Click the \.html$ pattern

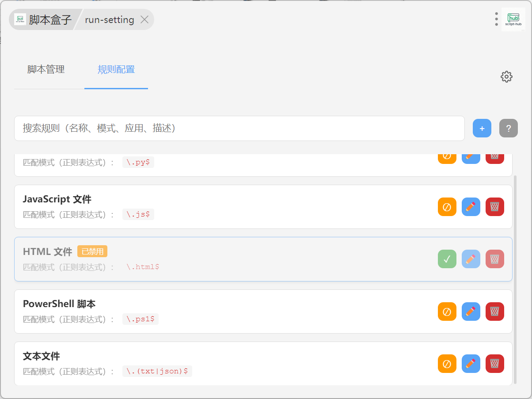click(143, 267)
